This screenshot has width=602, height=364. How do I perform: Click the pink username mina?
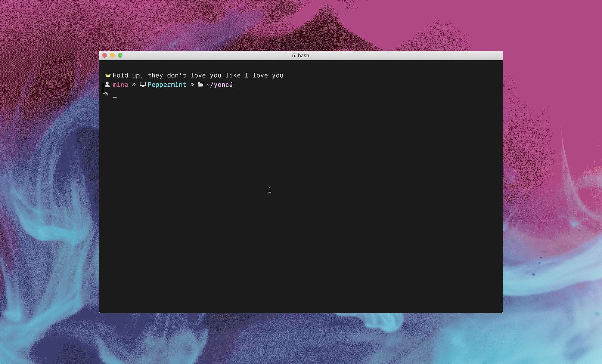click(120, 85)
